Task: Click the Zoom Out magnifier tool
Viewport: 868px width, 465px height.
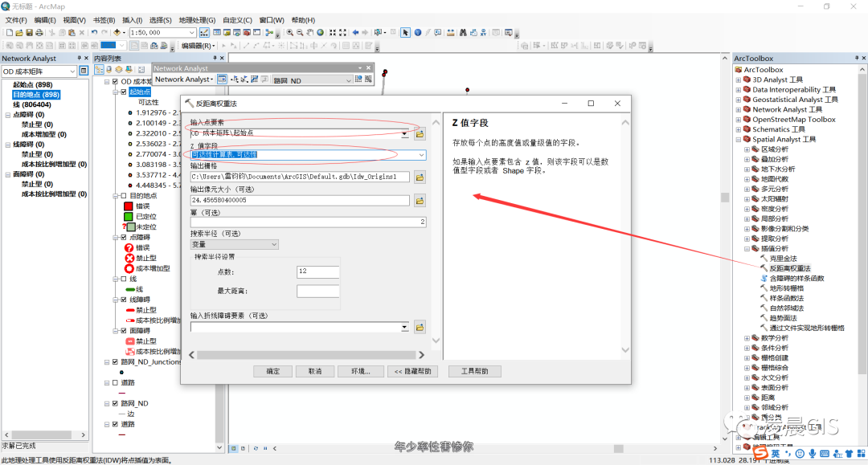Action: coord(300,33)
